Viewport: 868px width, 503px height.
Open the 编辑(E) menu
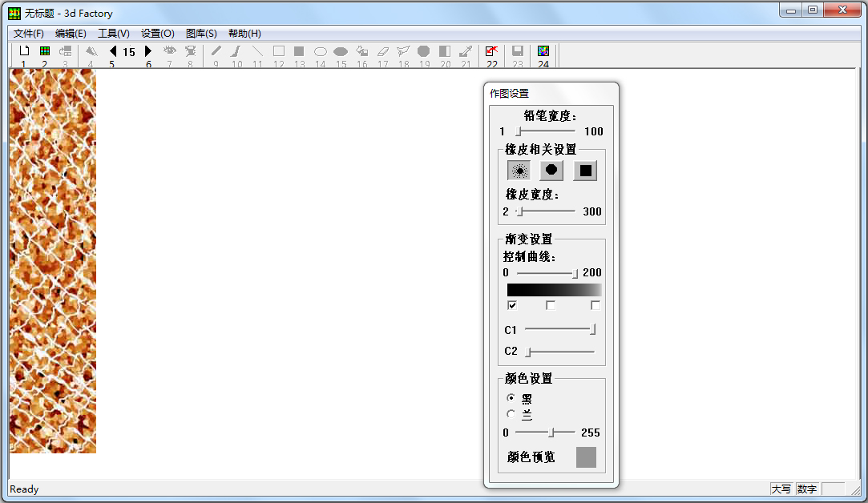pos(71,33)
